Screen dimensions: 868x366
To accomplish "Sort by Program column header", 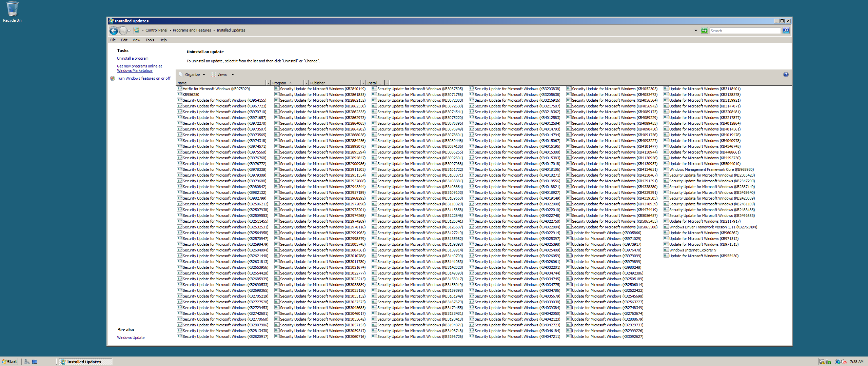I will click(x=287, y=83).
